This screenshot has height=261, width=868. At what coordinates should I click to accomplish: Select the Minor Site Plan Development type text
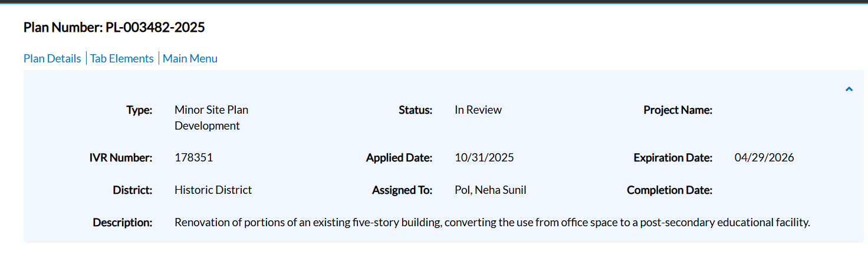tap(211, 118)
